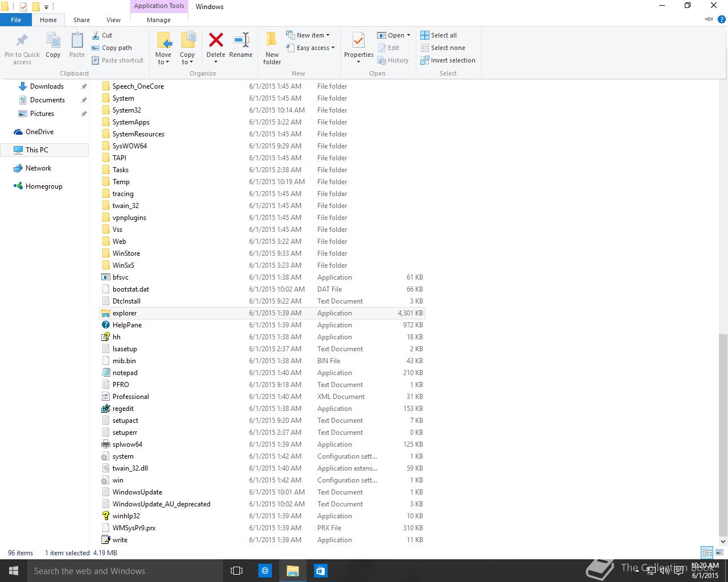Switch to the Share ribbon tab
The width and height of the screenshot is (728, 582).
coord(81,19)
